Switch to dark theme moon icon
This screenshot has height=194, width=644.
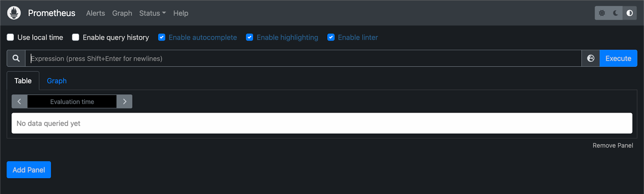pos(615,13)
